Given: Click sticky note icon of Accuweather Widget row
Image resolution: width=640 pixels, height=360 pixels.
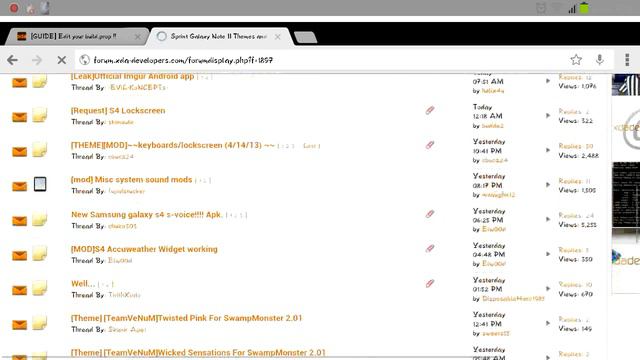Looking at the screenshot, I should point(40,253).
